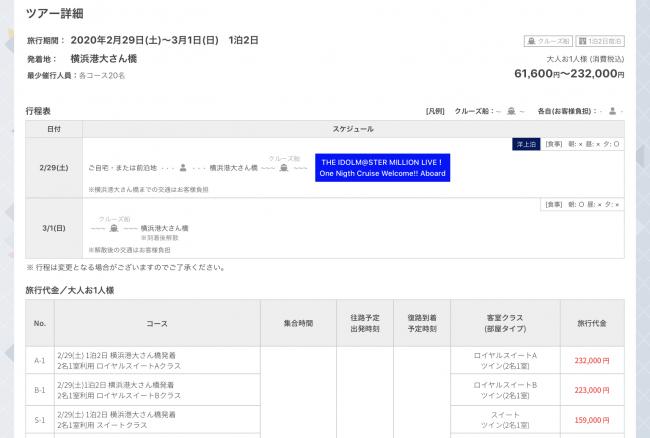Click the legend person icon beside 各自(お客様負担)
The height and width of the screenshot is (438, 650).
pyautogui.click(x=612, y=111)
